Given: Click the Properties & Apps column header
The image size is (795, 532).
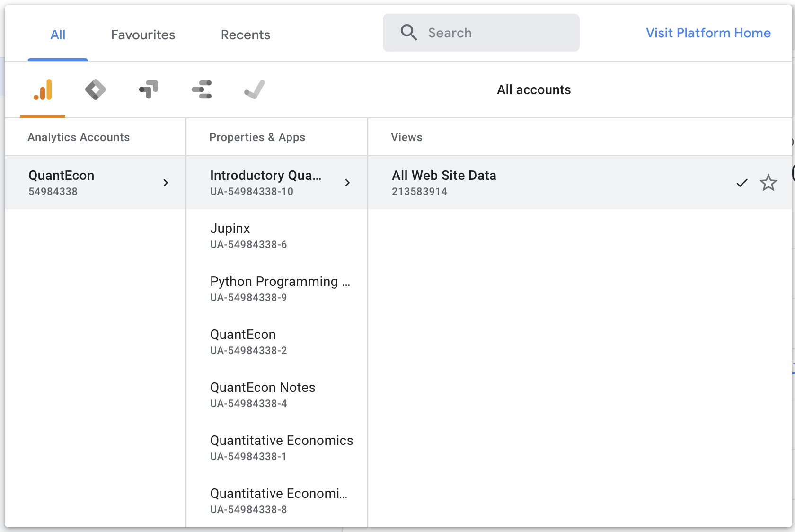Looking at the screenshot, I should [x=257, y=137].
